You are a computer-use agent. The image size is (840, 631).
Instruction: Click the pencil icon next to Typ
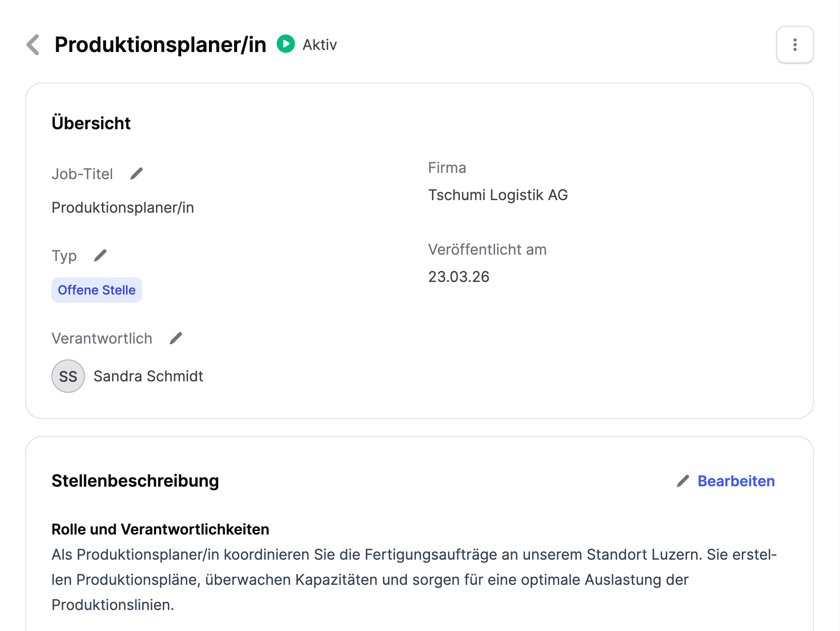tap(101, 255)
